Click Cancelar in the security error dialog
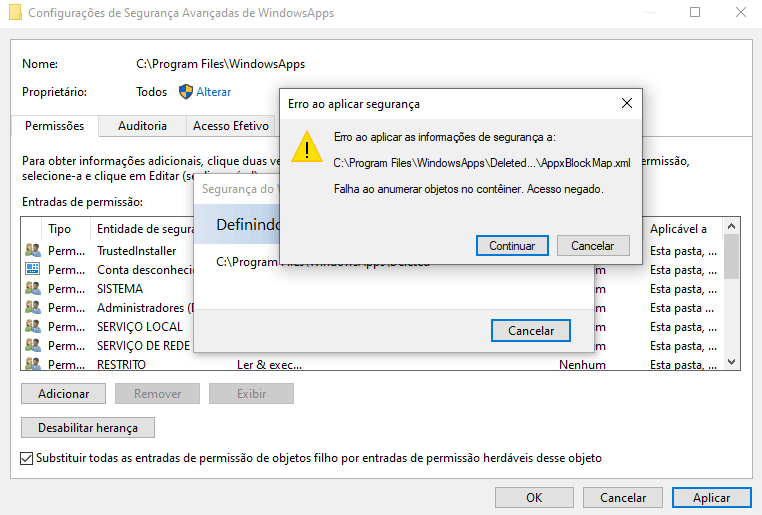This screenshot has width=762, height=515. [x=593, y=246]
